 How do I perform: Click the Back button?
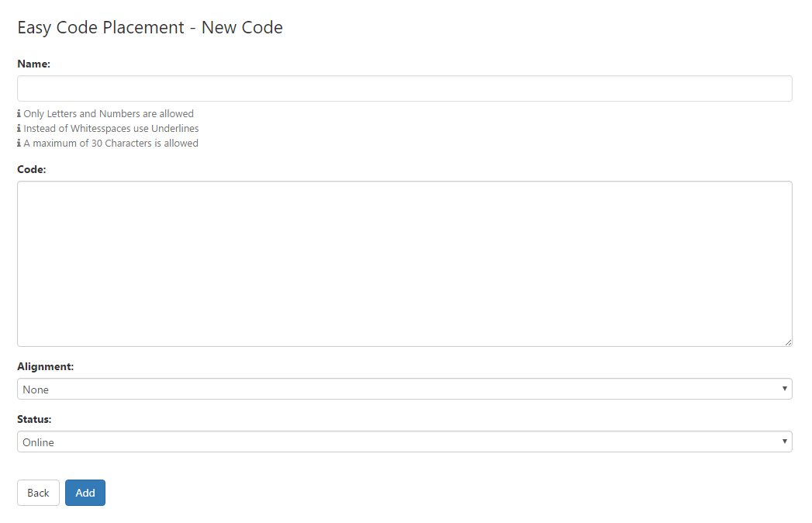[38, 493]
